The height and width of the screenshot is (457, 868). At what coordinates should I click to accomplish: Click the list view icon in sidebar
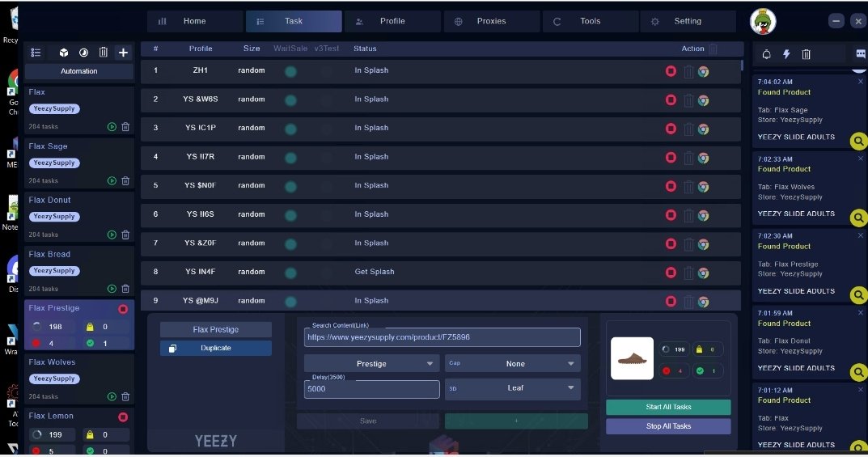[36, 53]
